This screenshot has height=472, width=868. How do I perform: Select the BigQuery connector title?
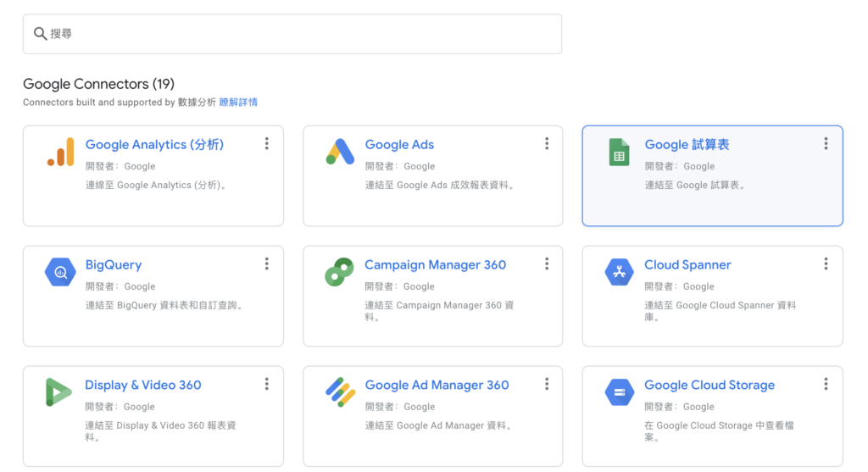coord(114,264)
